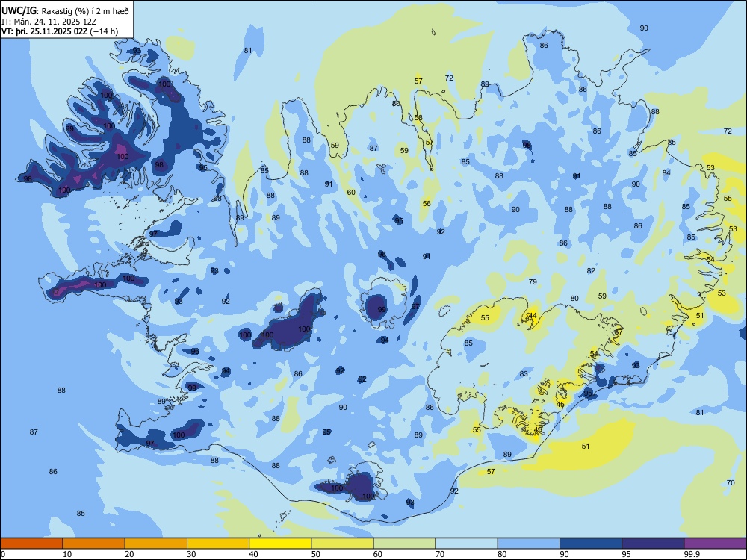Click the '0' label under the color scale

coord(3,554)
